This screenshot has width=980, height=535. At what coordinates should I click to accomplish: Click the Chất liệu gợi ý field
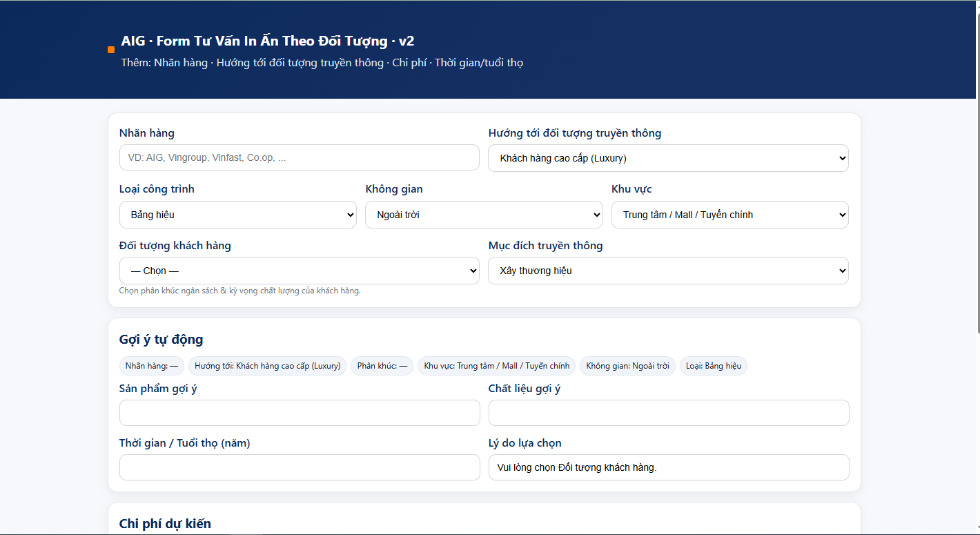tap(668, 413)
